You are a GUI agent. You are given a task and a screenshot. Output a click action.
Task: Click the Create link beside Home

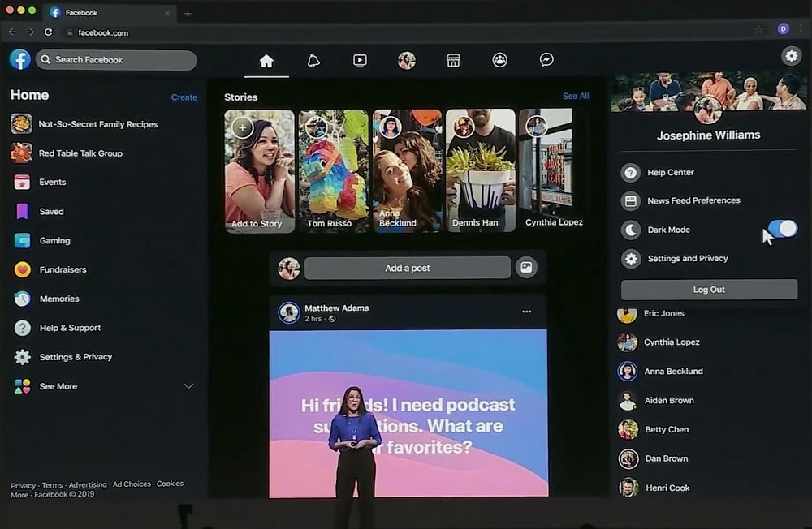184,97
